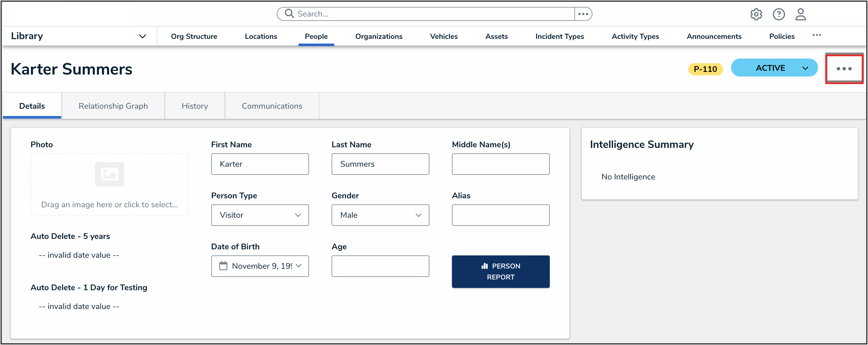
Task: Open the user profile icon
Action: pyautogui.click(x=801, y=14)
